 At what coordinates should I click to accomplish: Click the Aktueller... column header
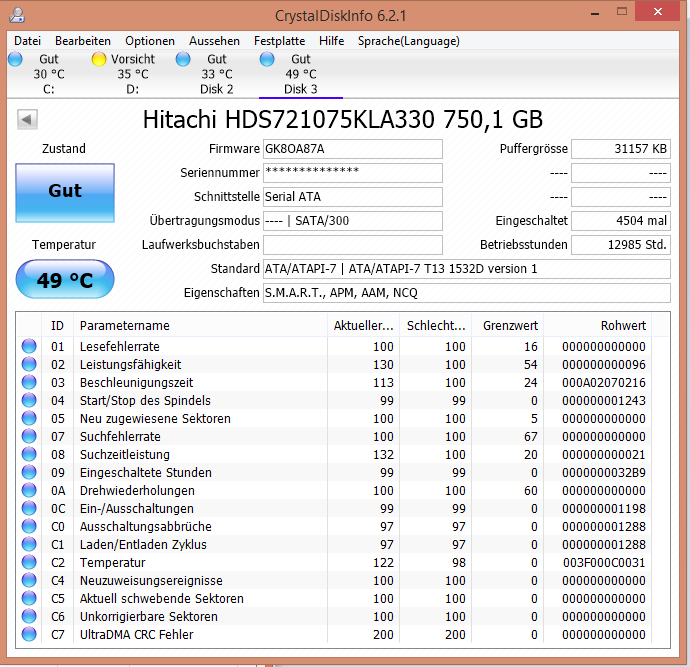363,326
